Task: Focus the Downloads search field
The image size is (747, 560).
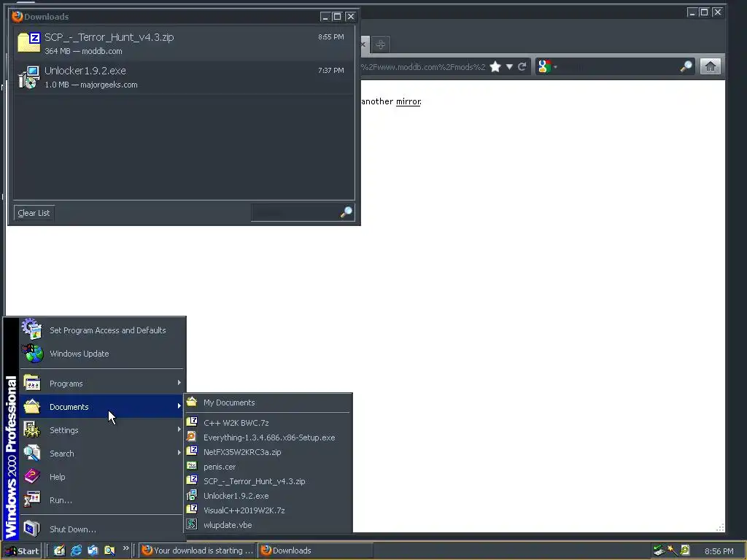Action: (295, 212)
